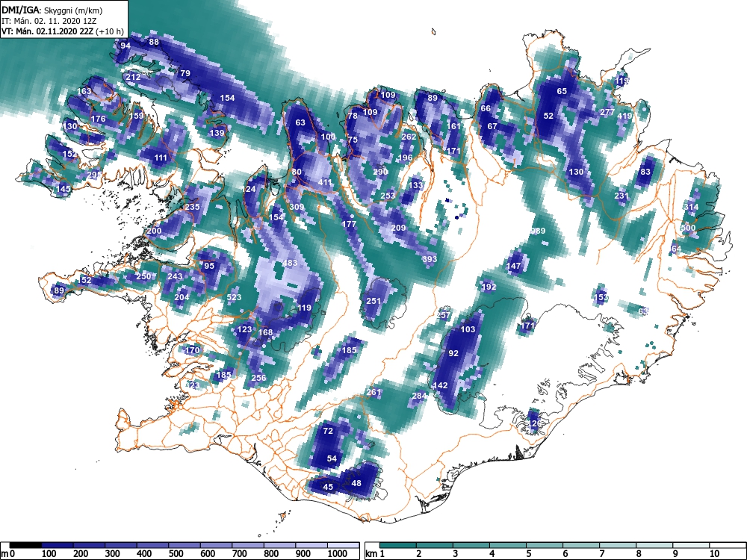
Task: Click visibility value 103 on map
Action: click(x=468, y=329)
